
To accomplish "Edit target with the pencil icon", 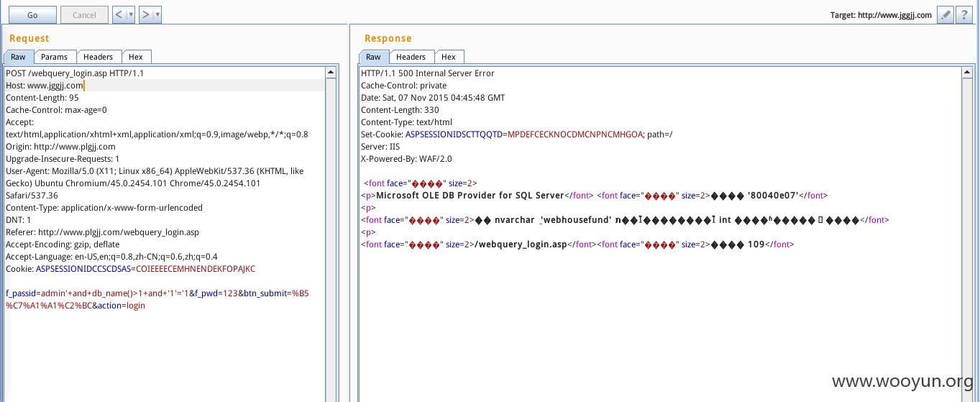I will click(x=945, y=14).
